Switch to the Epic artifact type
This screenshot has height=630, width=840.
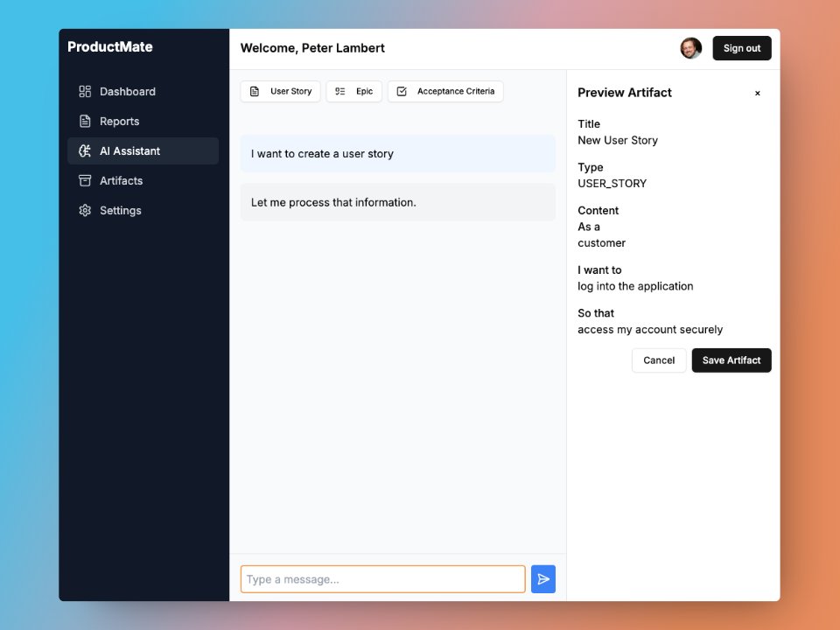point(353,91)
